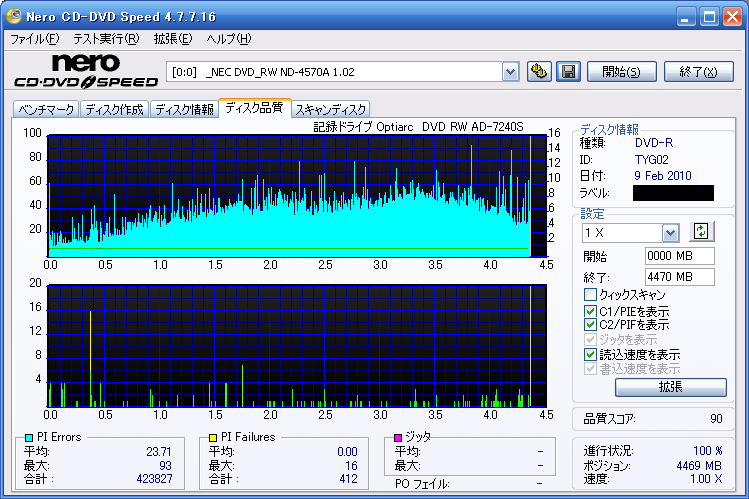Viewport: 749px width, 499px height.
Task: Click the PI Errors maximum 93
Action: tap(165, 466)
